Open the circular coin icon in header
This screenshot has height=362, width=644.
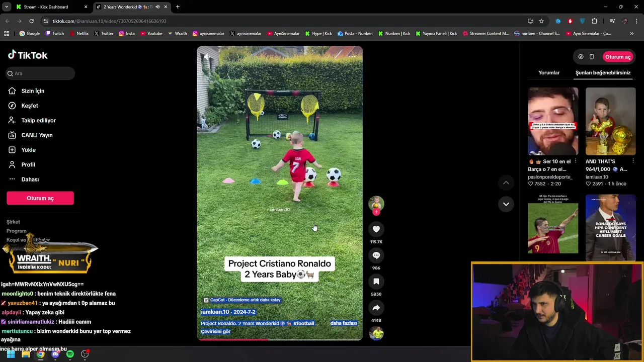(581, 57)
